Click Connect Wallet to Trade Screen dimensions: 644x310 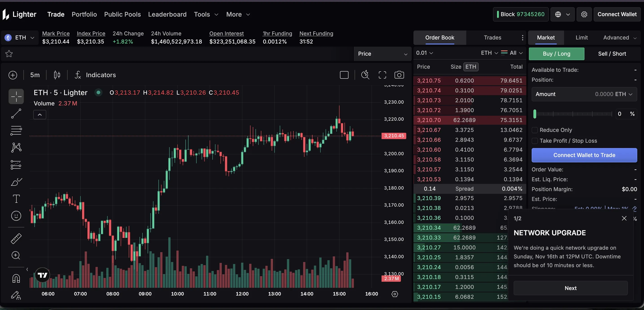[584, 155]
